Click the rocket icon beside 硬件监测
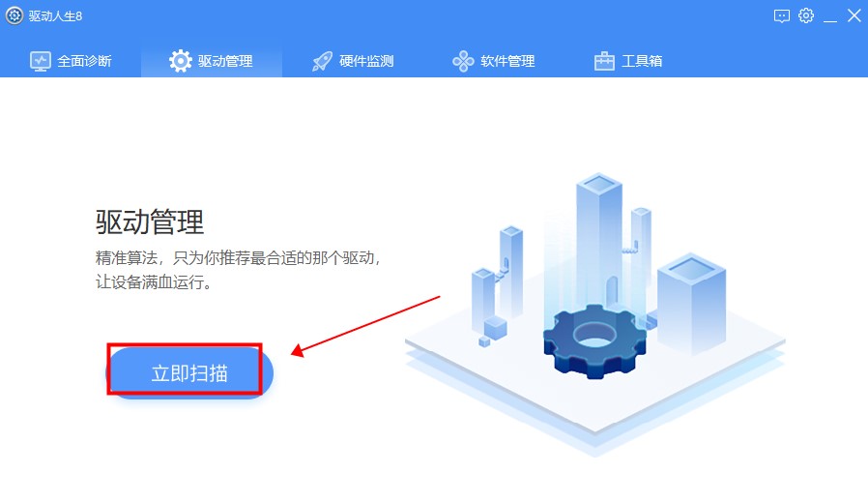868x502 pixels. coord(322,61)
